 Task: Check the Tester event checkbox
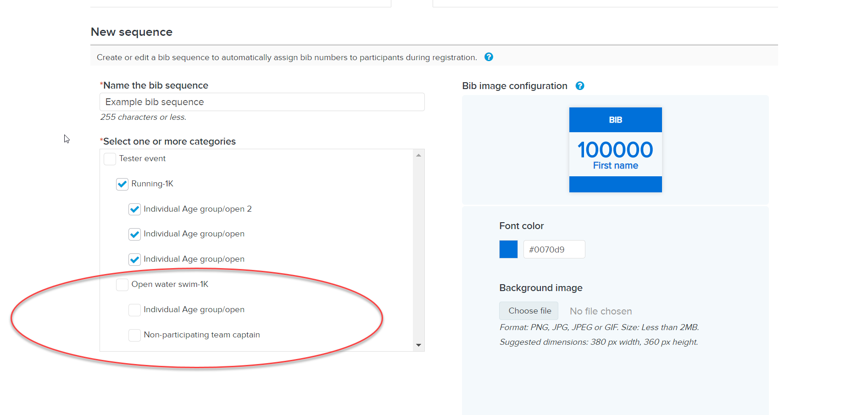pyautogui.click(x=110, y=159)
